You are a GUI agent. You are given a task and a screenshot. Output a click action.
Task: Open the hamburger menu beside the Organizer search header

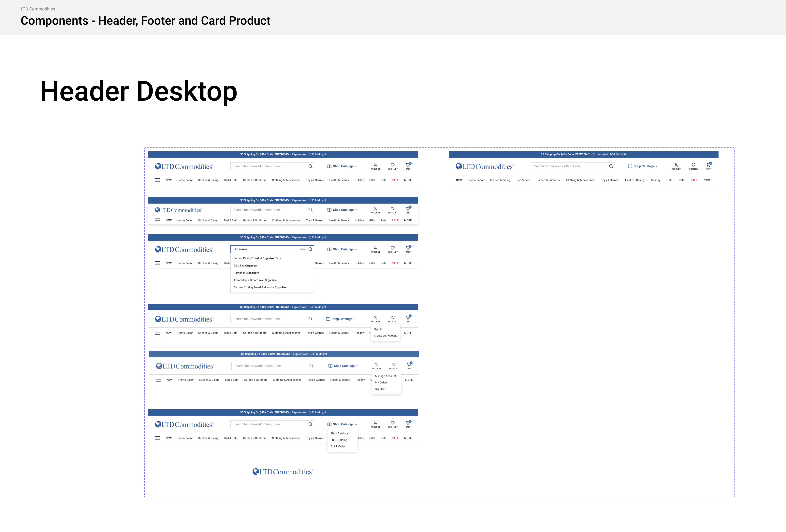[157, 263]
